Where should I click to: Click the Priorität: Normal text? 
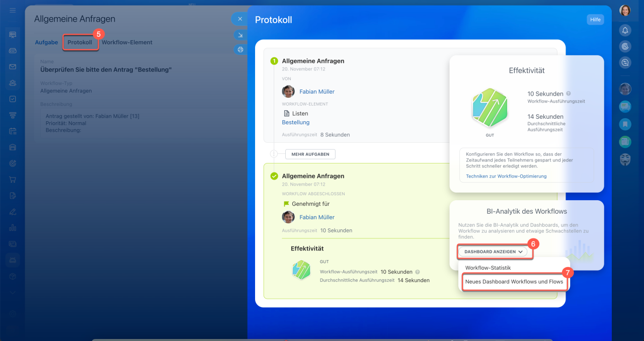(x=66, y=123)
